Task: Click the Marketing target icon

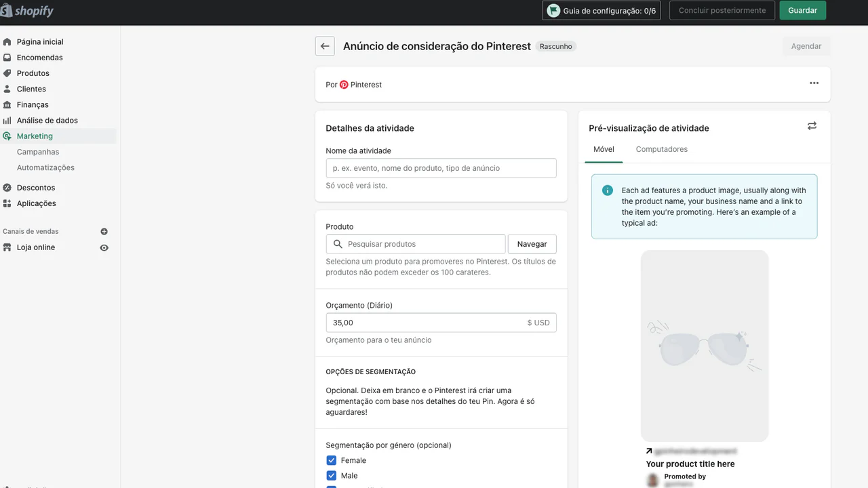Action: tap(7, 136)
